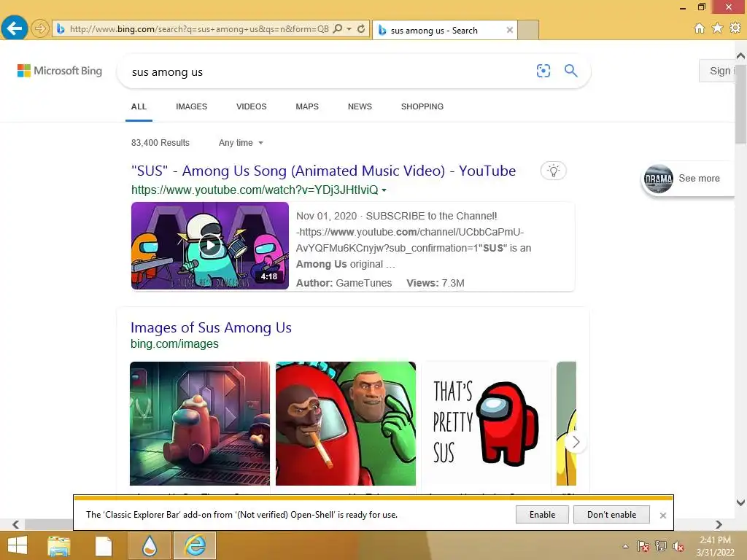Open the water drop app in taskbar
747x560 pixels.
point(150,545)
